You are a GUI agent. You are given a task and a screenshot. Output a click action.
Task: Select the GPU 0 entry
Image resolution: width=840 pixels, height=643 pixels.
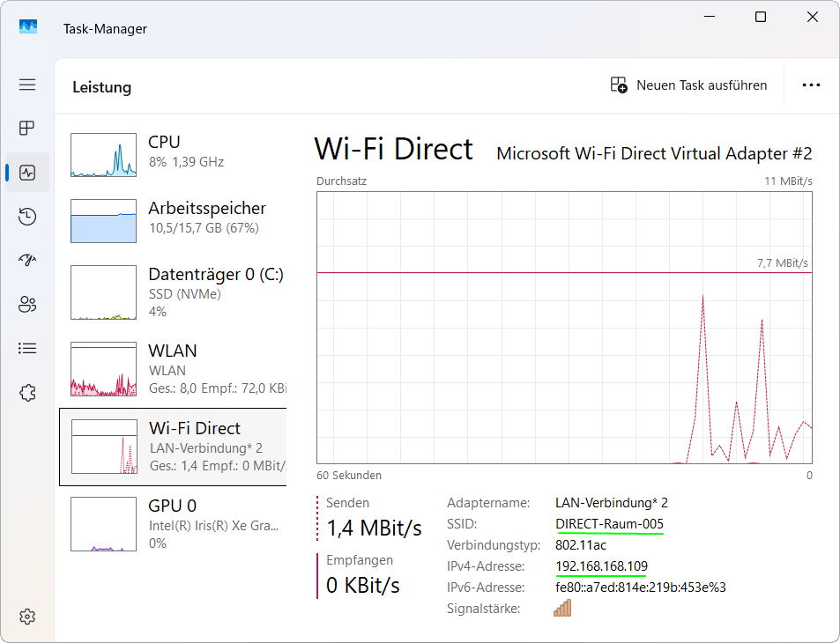coord(176,523)
